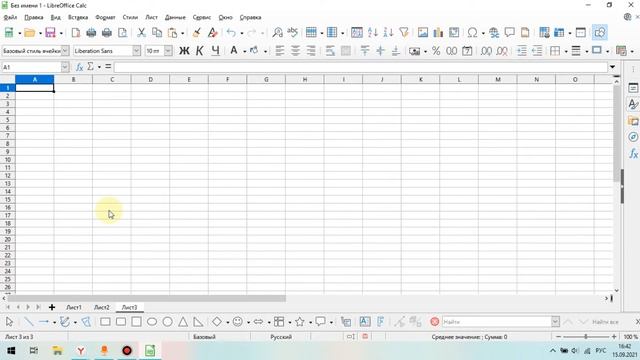Select column D header

pos(150,80)
